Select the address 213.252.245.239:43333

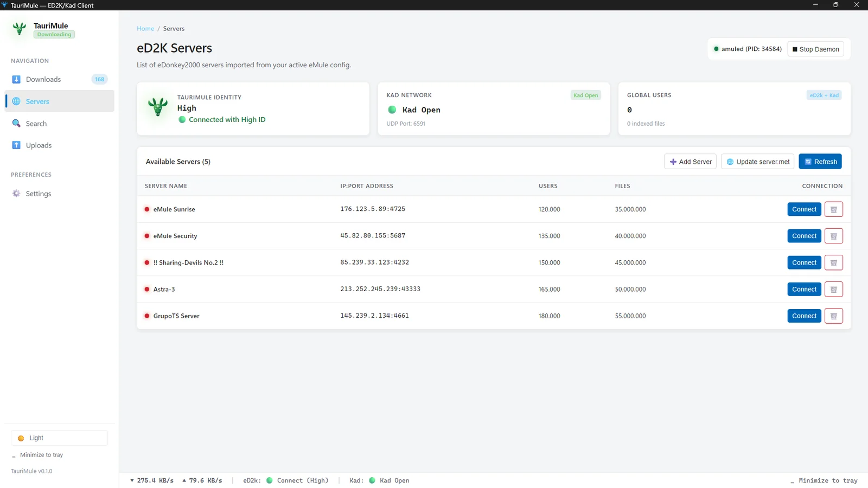point(380,289)
